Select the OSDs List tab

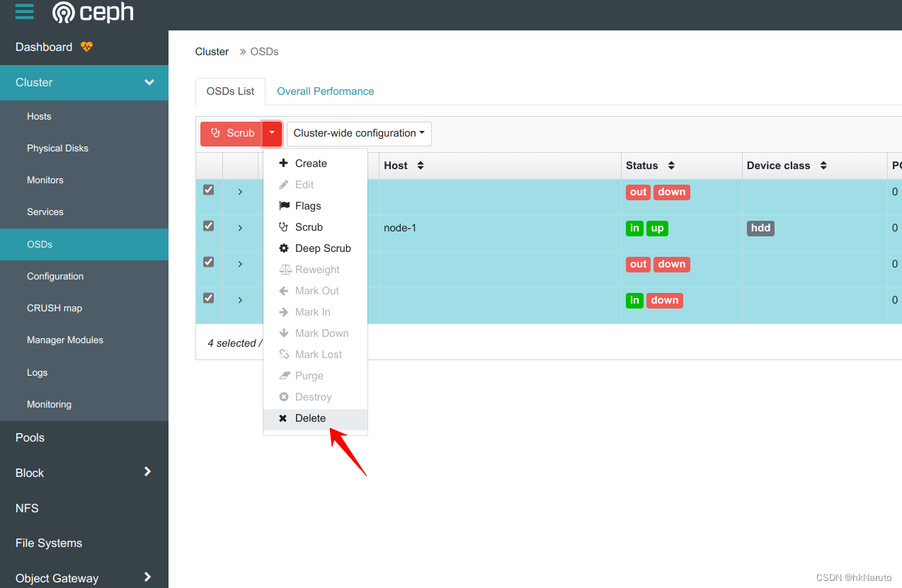coord(230,91)
